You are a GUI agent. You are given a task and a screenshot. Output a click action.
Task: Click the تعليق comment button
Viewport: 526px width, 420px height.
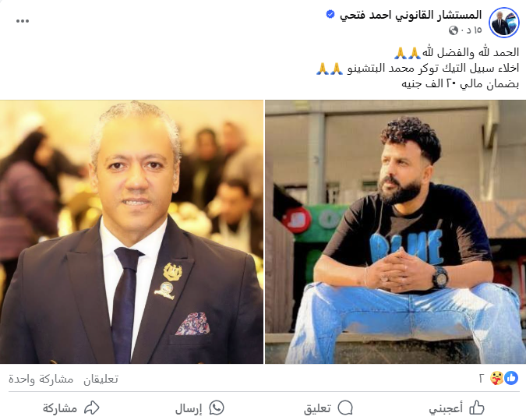click(x=328, y=408)
